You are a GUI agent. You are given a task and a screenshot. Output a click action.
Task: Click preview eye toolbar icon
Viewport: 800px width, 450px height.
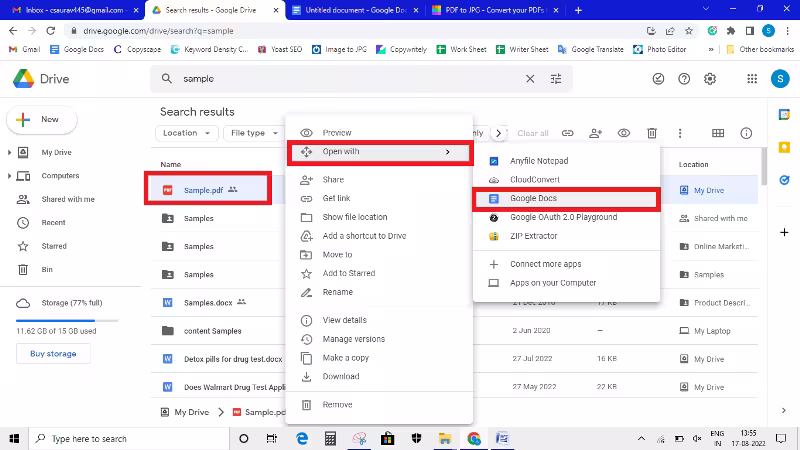click(623, 133)
